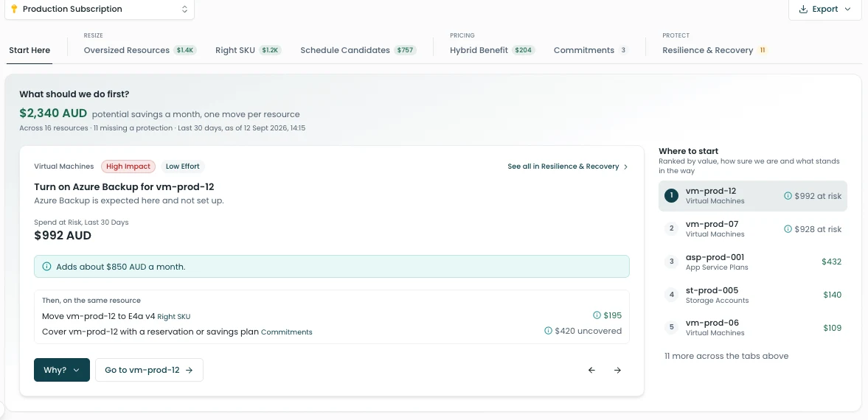
Task: Click the info icon next to $420 uncovered
Action: click(x=548, y=331)
